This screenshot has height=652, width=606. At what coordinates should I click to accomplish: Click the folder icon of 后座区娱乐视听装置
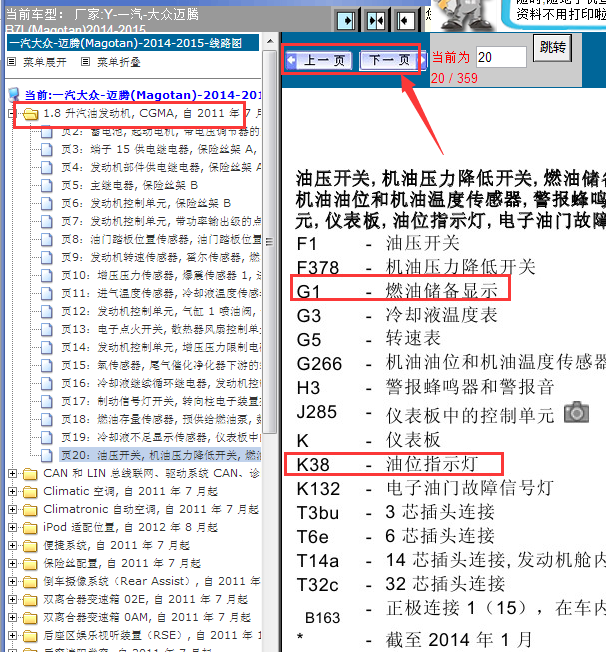point(30,635)
